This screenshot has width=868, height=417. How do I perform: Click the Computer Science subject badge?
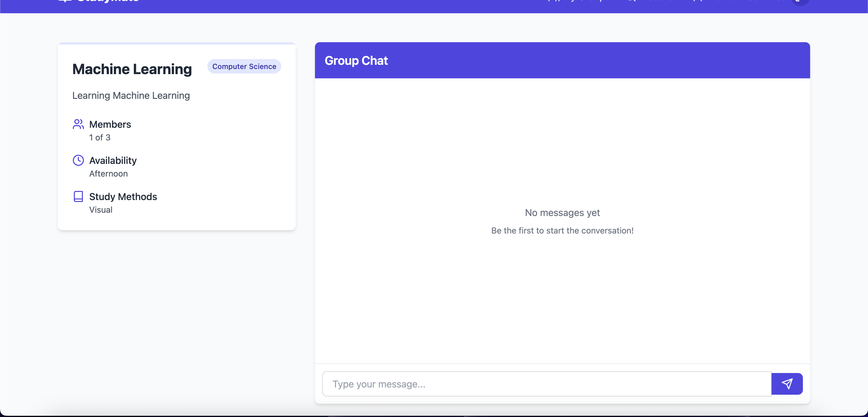[244, 66]
